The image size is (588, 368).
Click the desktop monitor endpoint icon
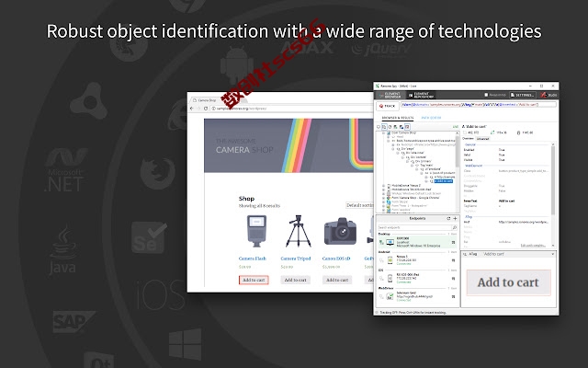390,243
